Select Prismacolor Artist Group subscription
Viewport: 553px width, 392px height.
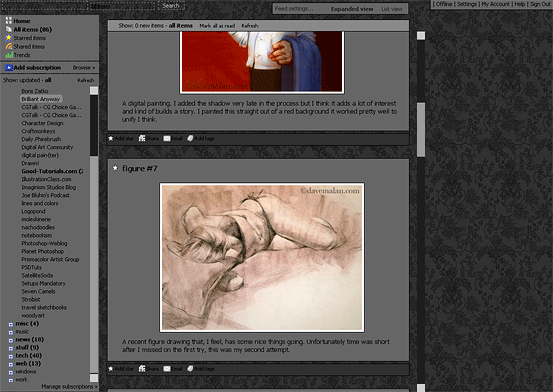click(x=50, y=259)
